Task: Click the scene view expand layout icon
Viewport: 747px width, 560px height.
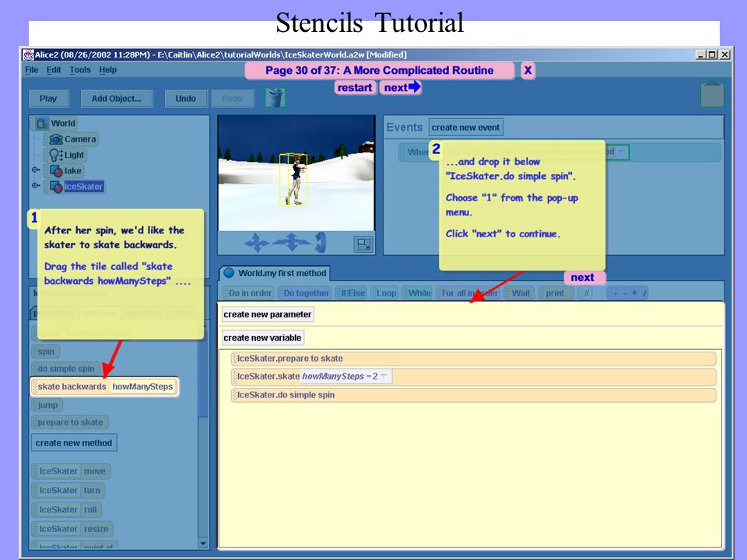Action: (363, 244)
